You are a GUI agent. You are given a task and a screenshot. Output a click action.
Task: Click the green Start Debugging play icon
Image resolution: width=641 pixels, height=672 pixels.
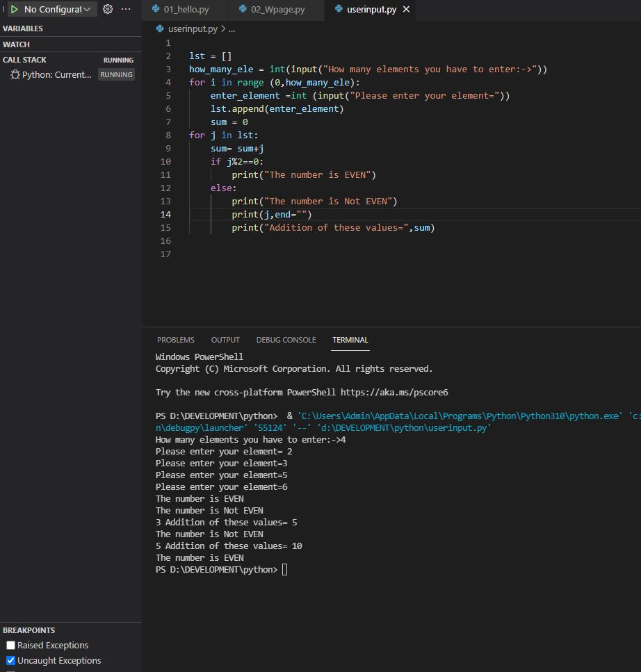(14, 10)
